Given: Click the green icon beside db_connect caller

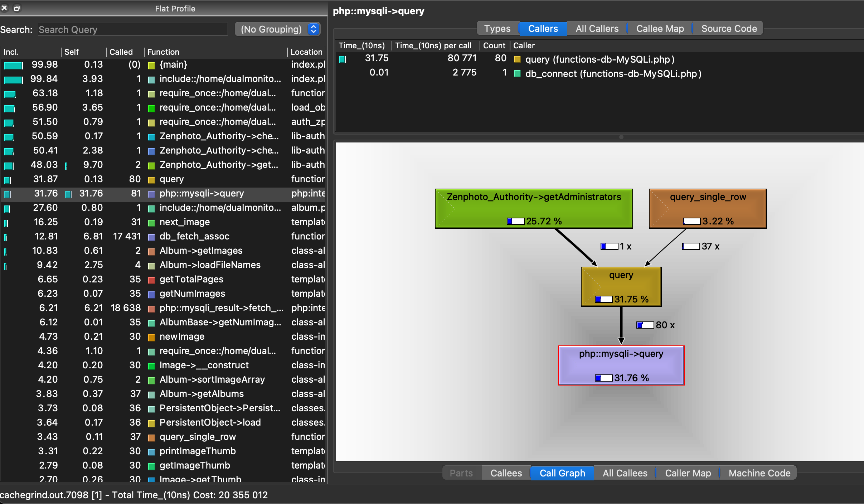Looking at the screenshot, I should point(517,74).
